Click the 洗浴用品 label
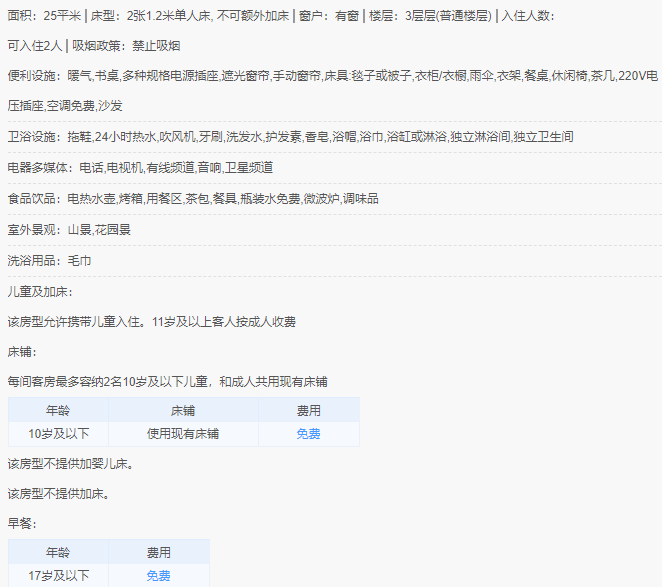662x587 pixels. (x=34, y=261)
